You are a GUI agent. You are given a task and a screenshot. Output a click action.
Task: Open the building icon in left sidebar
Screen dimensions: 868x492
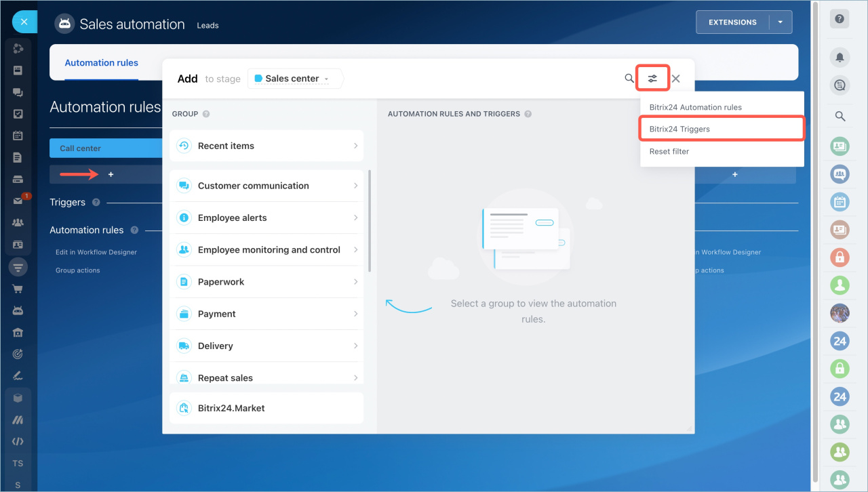pyautogui.click(x=18, y=332)
